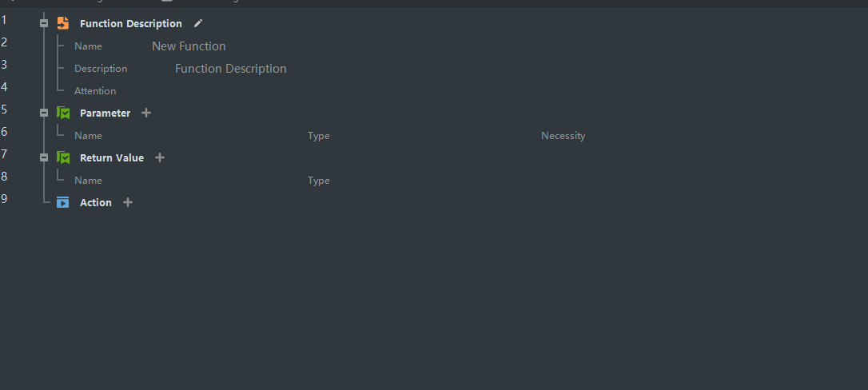Click the orange Function Description icon
868x390 pixels.
pyautogui.click(x=63, y=23)
